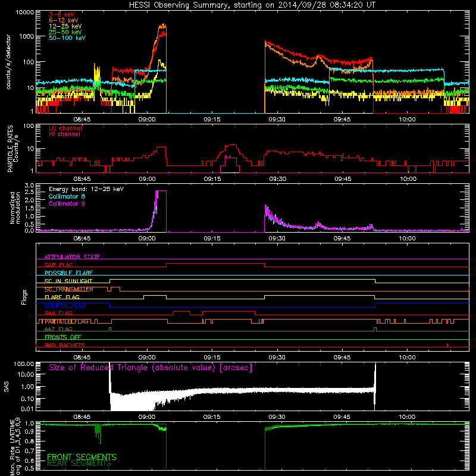This screenshot has width=476, height=476.
Task: Click 09:15 time label under top plot
Action: pyautogui.click(x=212, y=120)
